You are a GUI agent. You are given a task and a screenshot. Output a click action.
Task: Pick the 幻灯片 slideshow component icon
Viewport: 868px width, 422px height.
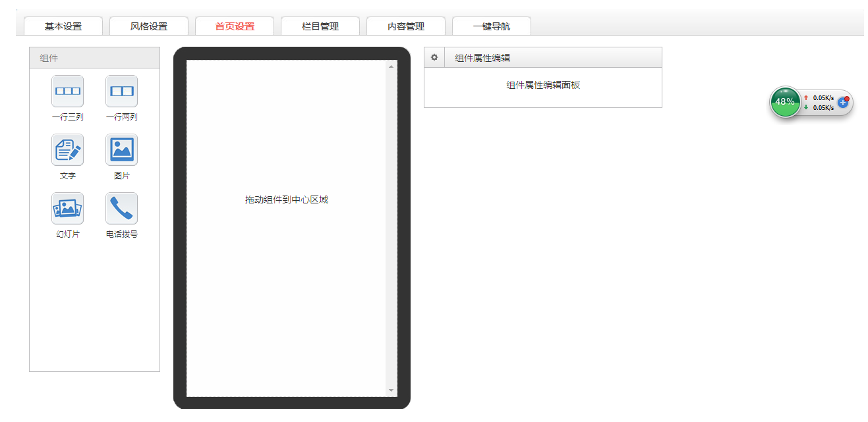coord(67,209)
